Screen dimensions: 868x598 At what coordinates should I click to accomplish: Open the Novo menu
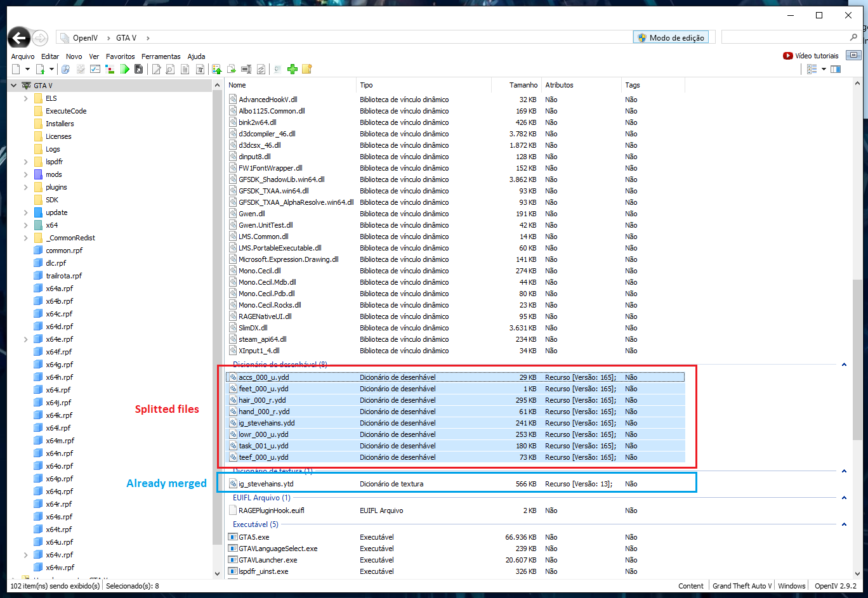74,56
